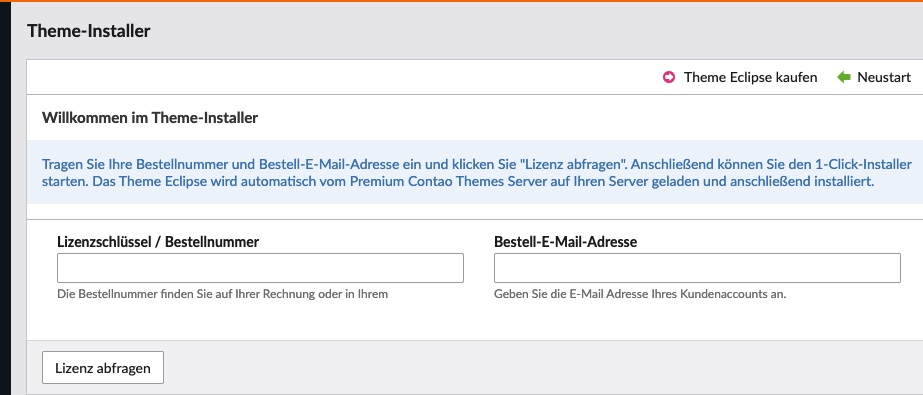Click the Theme-Installer page heading
The image size is (923, 395).
pos(88,31)
